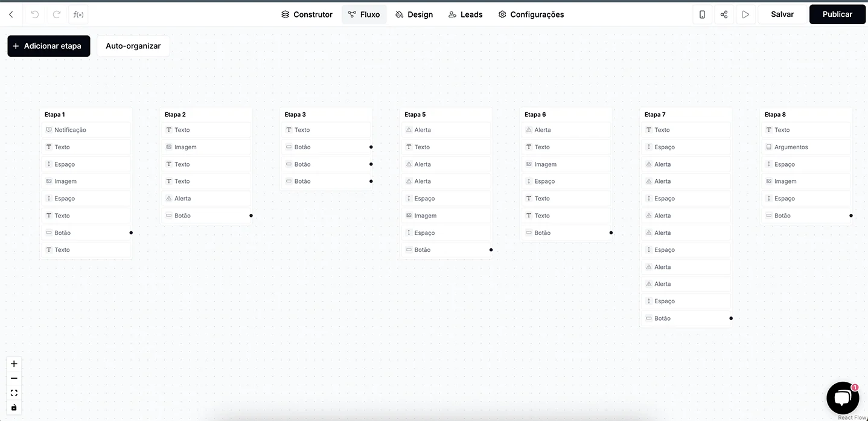
Task: Open the Design tab
Action: pos(414,14)
